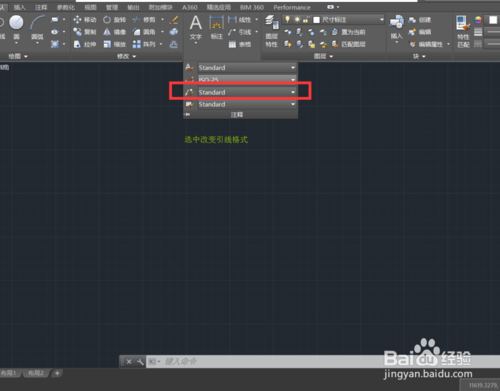Insert a Table (表格)
This screenshot has height=391, width=500.
pos(239,44)
